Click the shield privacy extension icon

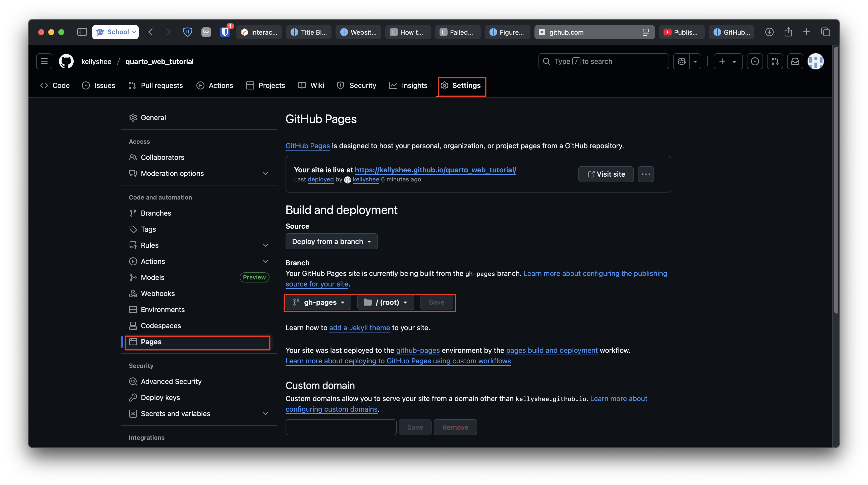click(x=187, y=32)
